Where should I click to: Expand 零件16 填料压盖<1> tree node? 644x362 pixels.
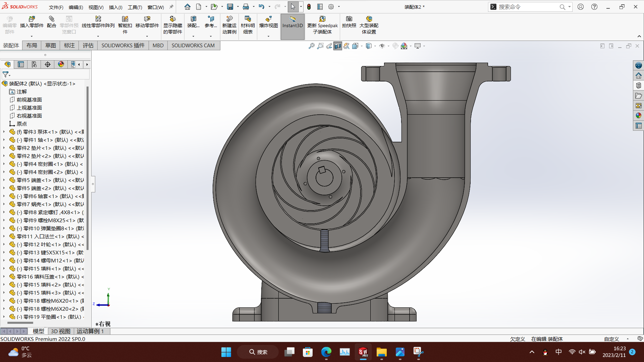pos(4,277)
